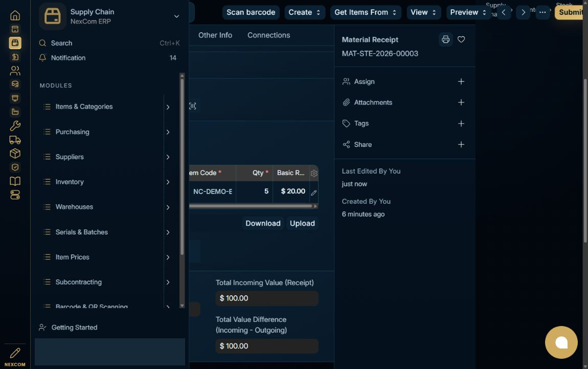Go to previous document with left arrow
Screen dimensions: 588x369
point(504,12)
